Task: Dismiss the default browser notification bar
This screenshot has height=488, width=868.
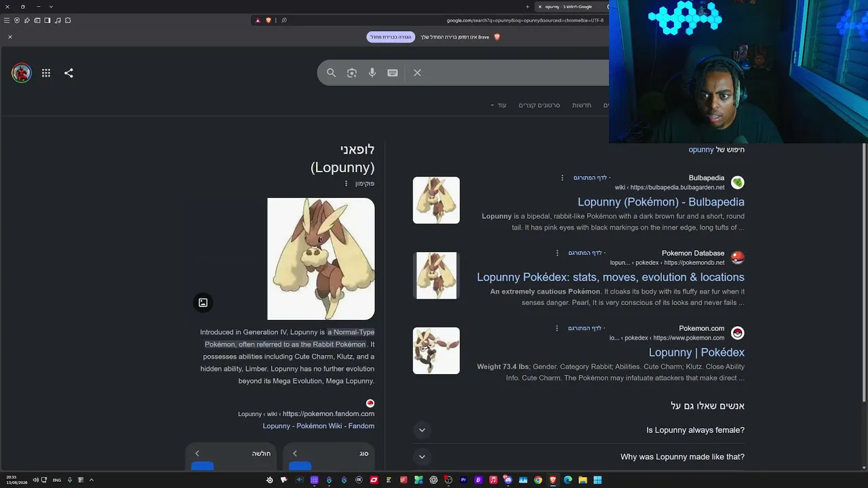Action: 10,37
